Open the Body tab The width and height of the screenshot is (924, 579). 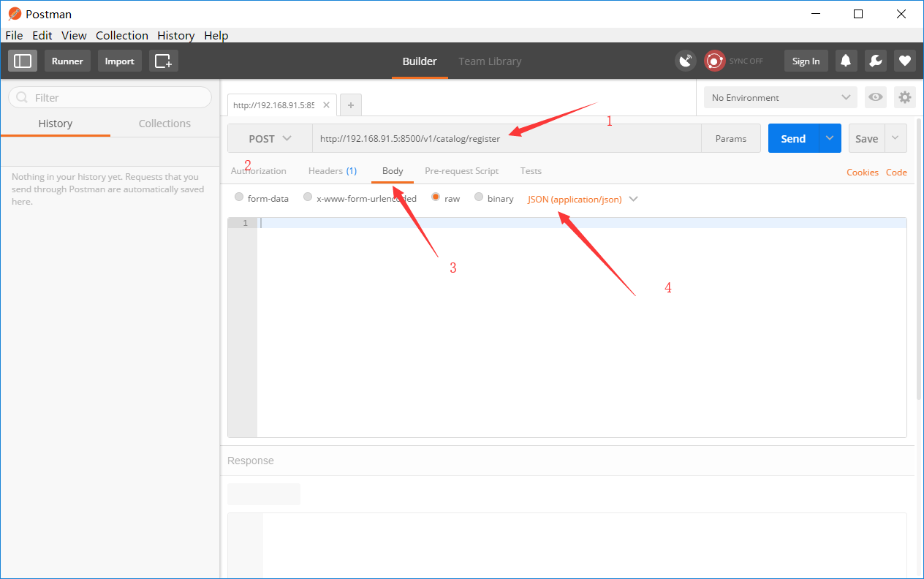pyautogui.click(x=393, y=170)
